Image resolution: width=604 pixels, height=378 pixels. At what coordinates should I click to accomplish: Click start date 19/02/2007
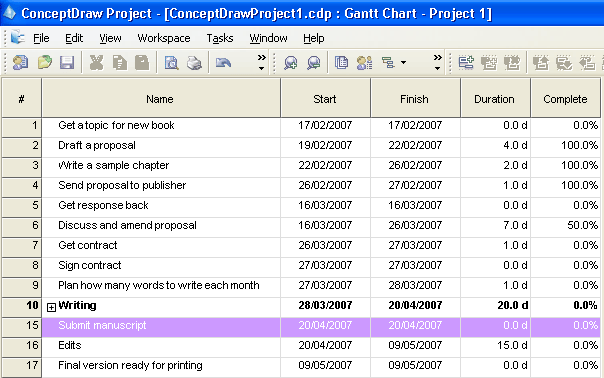pyautogui.click(x=325, y=146)
